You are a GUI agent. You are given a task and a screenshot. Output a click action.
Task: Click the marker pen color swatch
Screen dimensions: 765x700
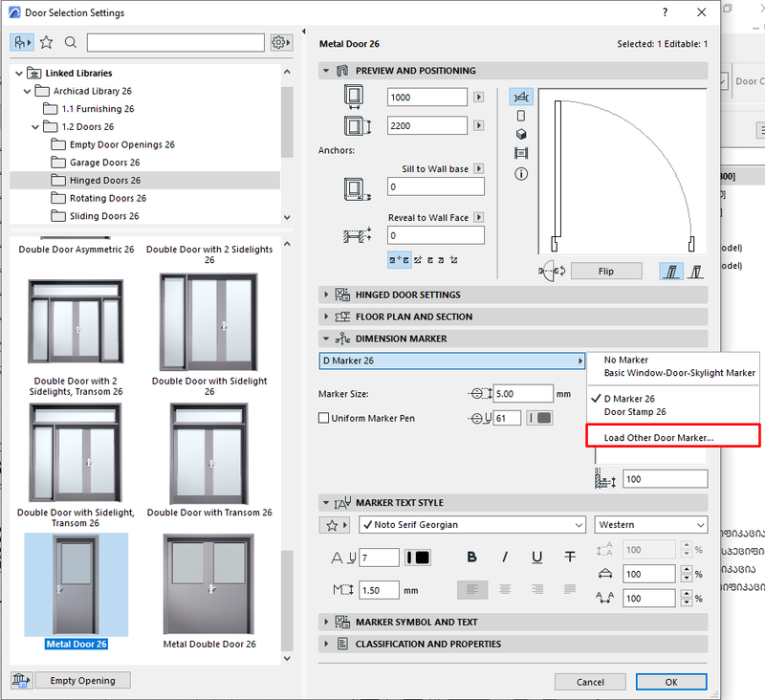539,418
